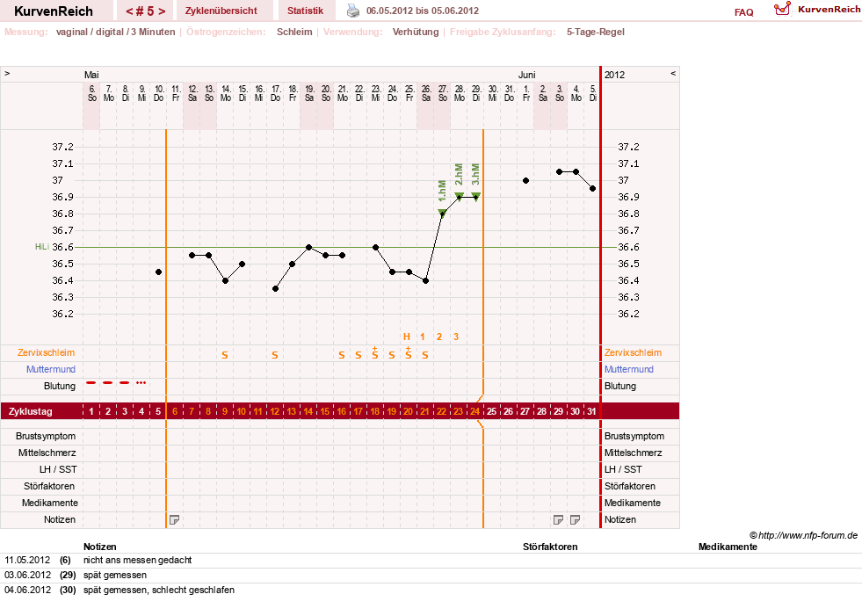Open the FAQ link
The width and height of the screenshot is (862, 616).
pyautogui.click(x=743, y=12)
